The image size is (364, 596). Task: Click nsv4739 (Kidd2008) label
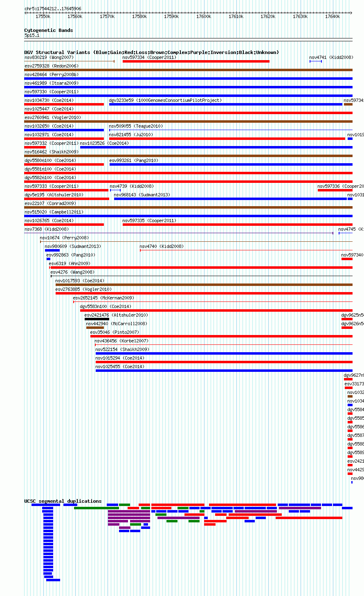tap(132, 186)
